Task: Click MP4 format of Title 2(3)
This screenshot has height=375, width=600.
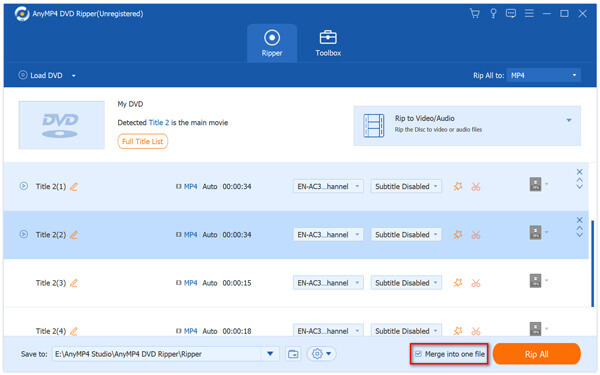Action: (190, 283)
